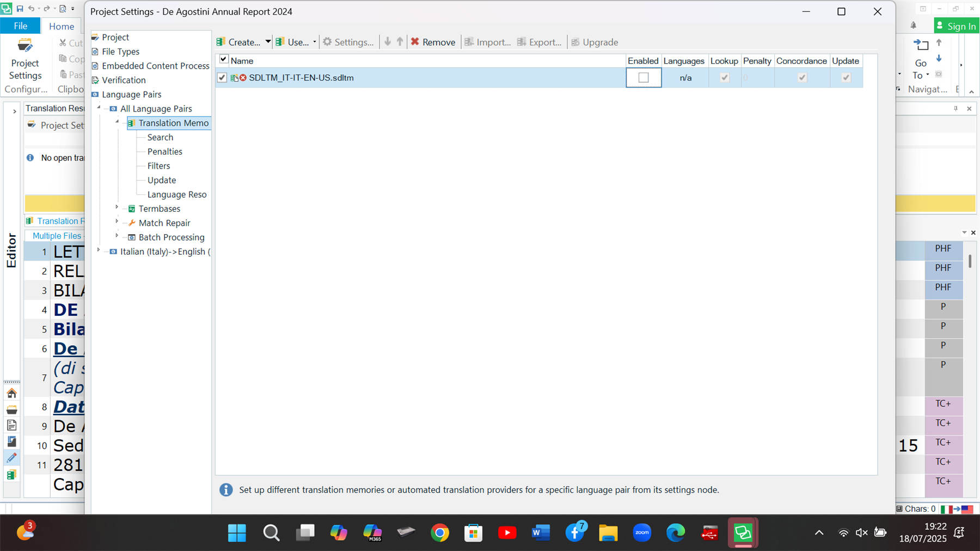Expand the Termbases tree node
Image resolution: width=980 pixels, height=551 pixels.
point(117,207)
